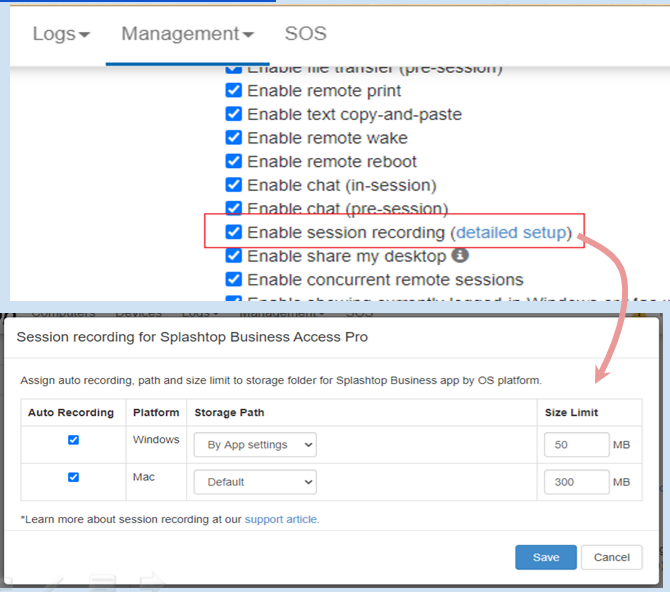Disable Enable remote wake option
670x592 pixels.
(x=234, y=138)
